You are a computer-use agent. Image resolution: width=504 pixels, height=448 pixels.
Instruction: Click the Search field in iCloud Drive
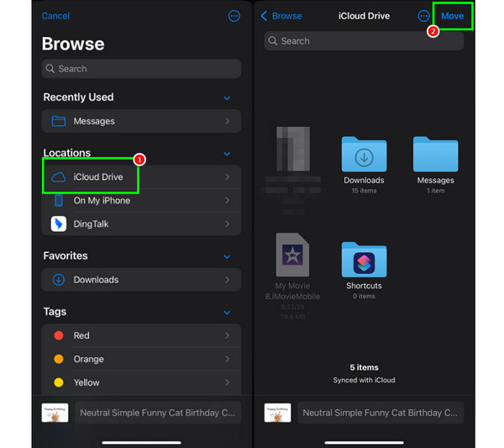(364, 41)
